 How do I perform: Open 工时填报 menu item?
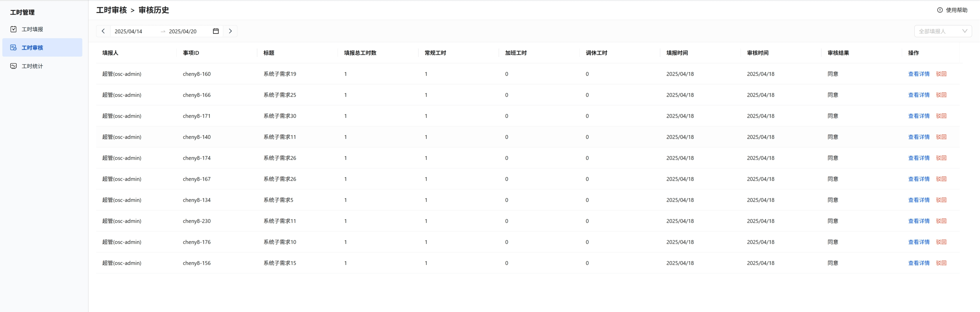42,29
